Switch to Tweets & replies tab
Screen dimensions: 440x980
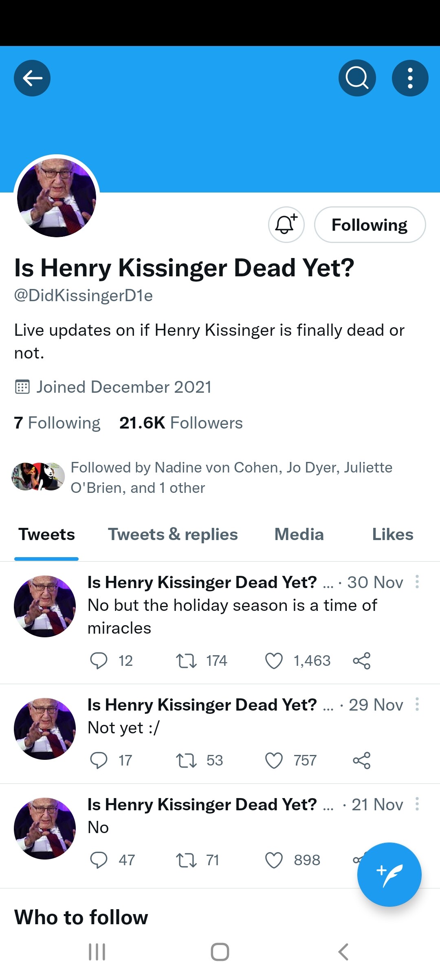tap(173, 534)
